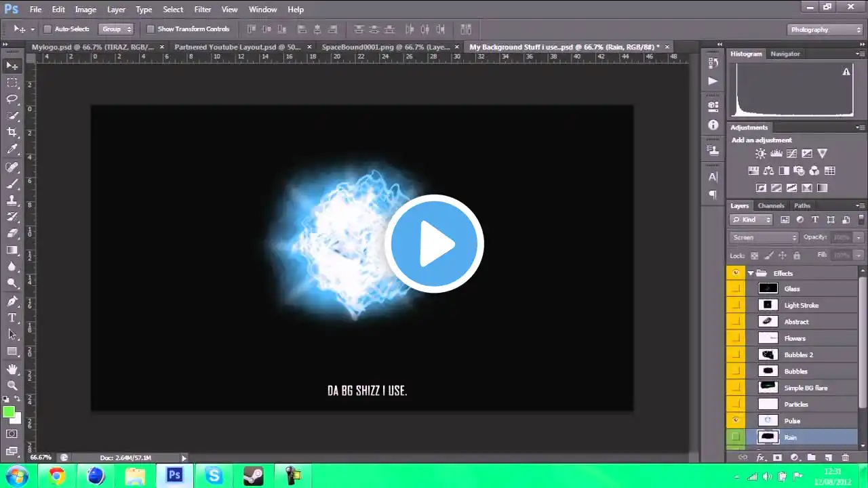
Task: Switch to the Channels tab
Action: click(770, 205)
